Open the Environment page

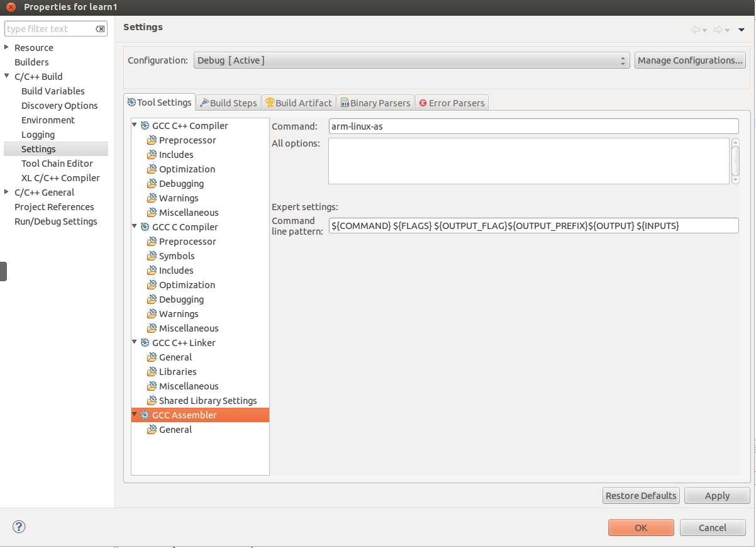tap(48, 120)
